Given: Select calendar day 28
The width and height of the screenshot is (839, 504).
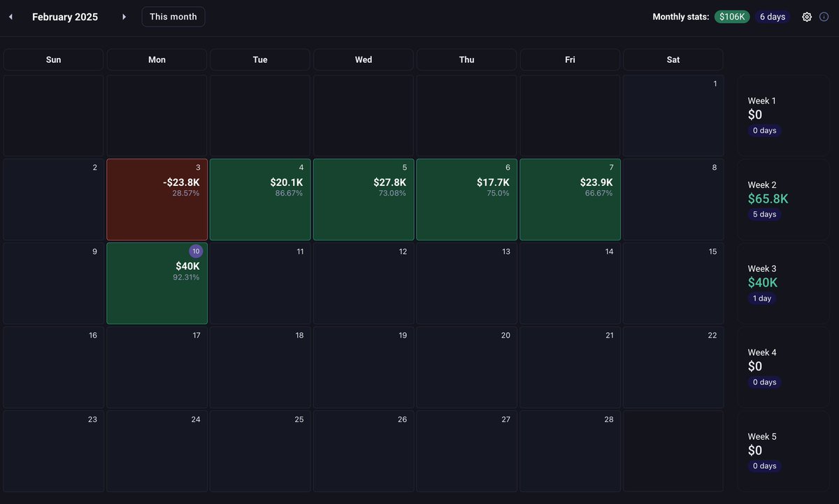Looking at the screenshot, I should 571,451.
